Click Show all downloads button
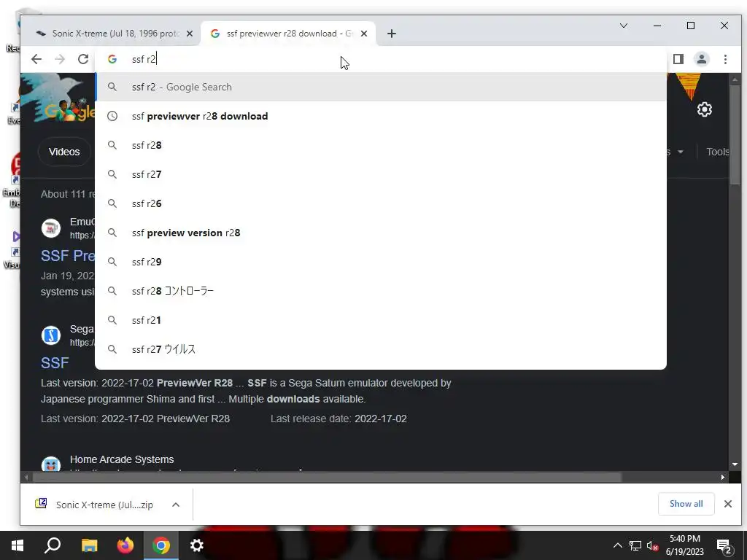The width and height of the screenshot is (747, 560). (686, 504)
